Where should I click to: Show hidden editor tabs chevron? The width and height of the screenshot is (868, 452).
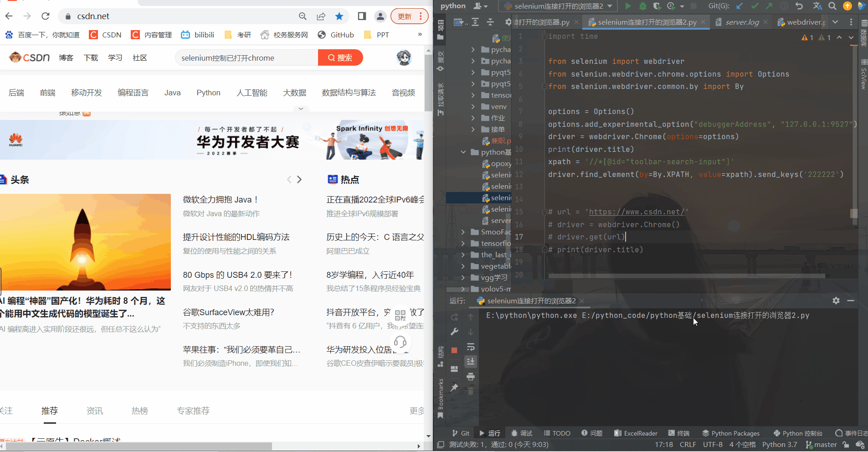tap(835, 22)
